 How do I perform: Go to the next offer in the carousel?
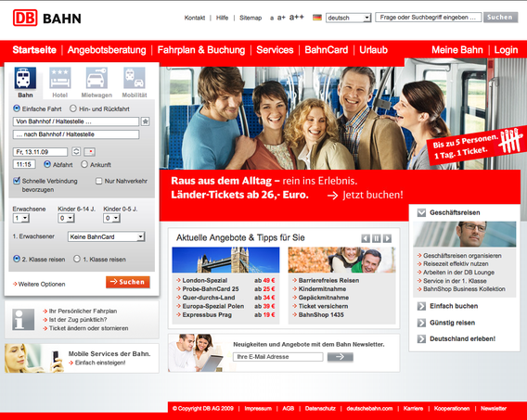(x=387, y=238)
